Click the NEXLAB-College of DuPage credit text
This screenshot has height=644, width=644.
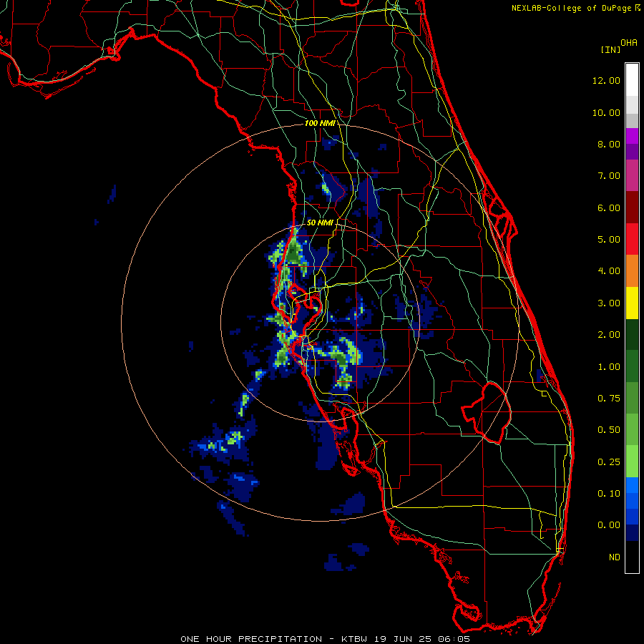(x=571, y=8)
